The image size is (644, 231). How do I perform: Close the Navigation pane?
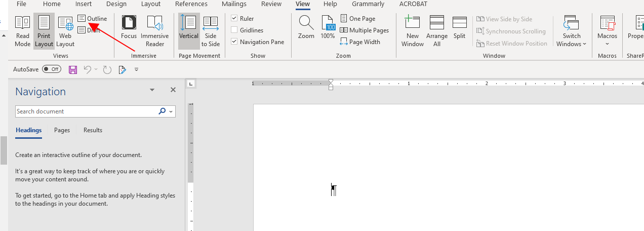(x=173, y=90)
